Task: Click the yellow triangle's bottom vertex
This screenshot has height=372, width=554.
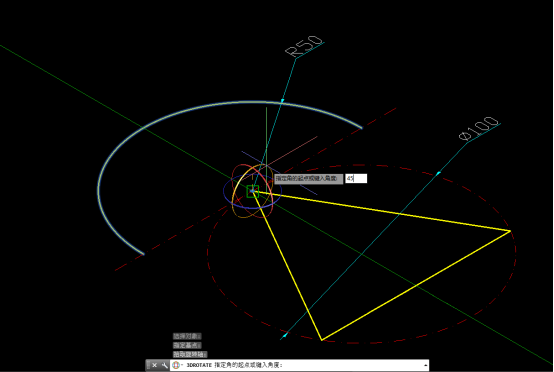Action: pyautogui.click(x=322, y=340)
